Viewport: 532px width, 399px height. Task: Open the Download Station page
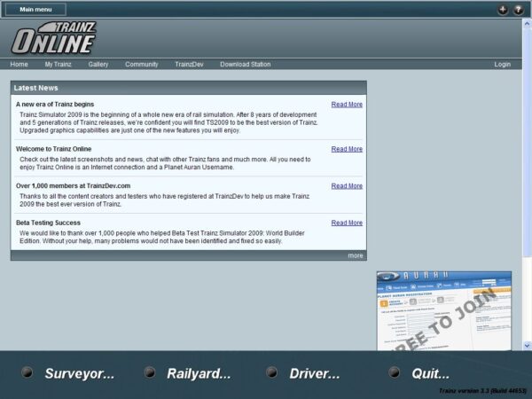[245, 65]
